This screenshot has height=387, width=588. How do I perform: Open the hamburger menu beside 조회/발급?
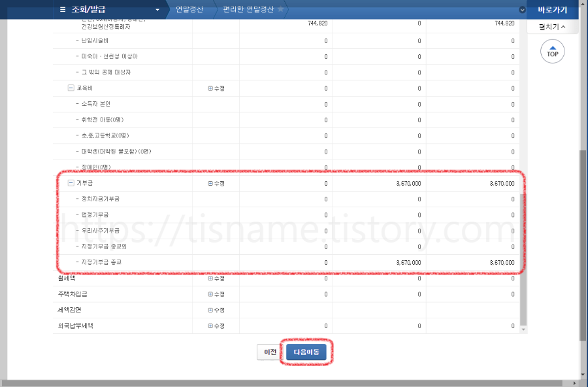[63, 9]
